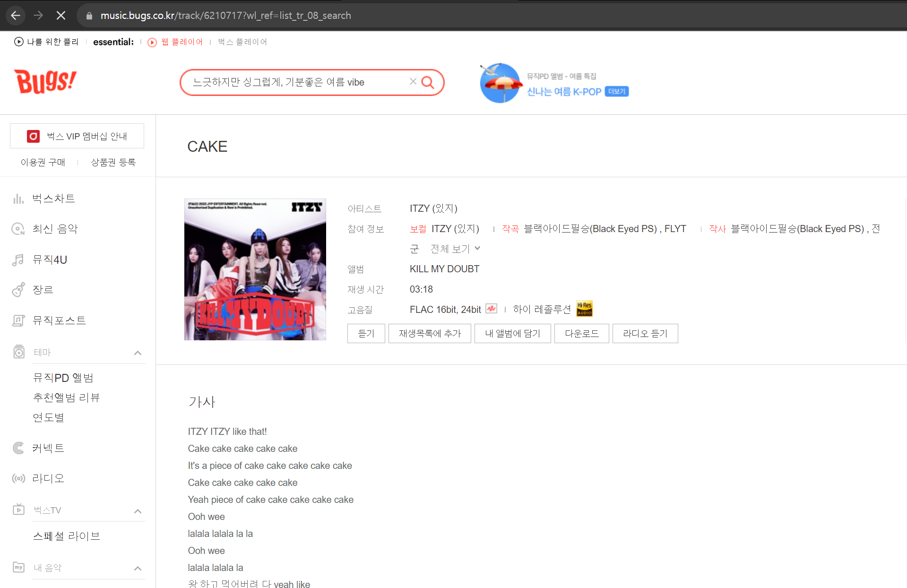This screenshot has height=588, width=907.
Task: Open 나를 위한 플리 playlist link
Action: pyautogui.click(x=52, y=42)
